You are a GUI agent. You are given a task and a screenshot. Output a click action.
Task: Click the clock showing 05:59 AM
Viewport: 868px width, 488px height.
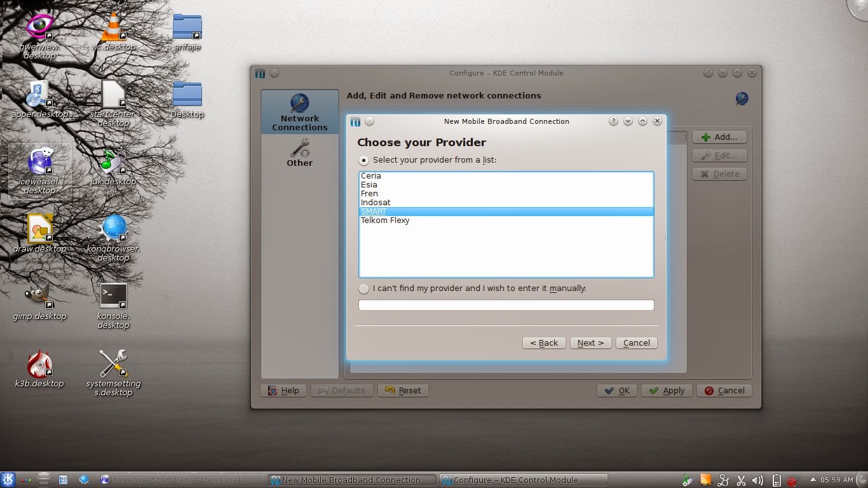click(x=838, y=480)
